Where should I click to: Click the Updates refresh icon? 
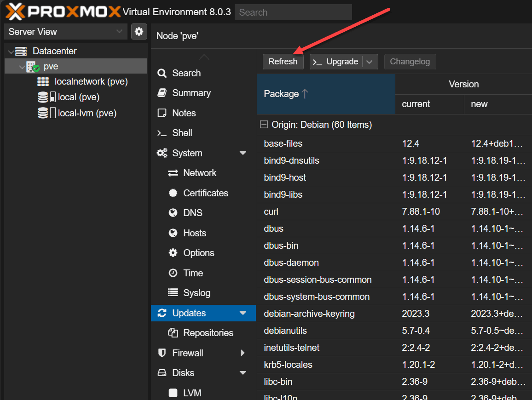click(162, 313)
